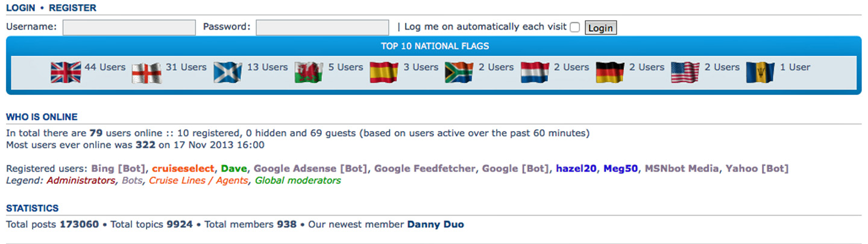
Task: Click the Germany flag icon
Action: (x=610, y=72)
